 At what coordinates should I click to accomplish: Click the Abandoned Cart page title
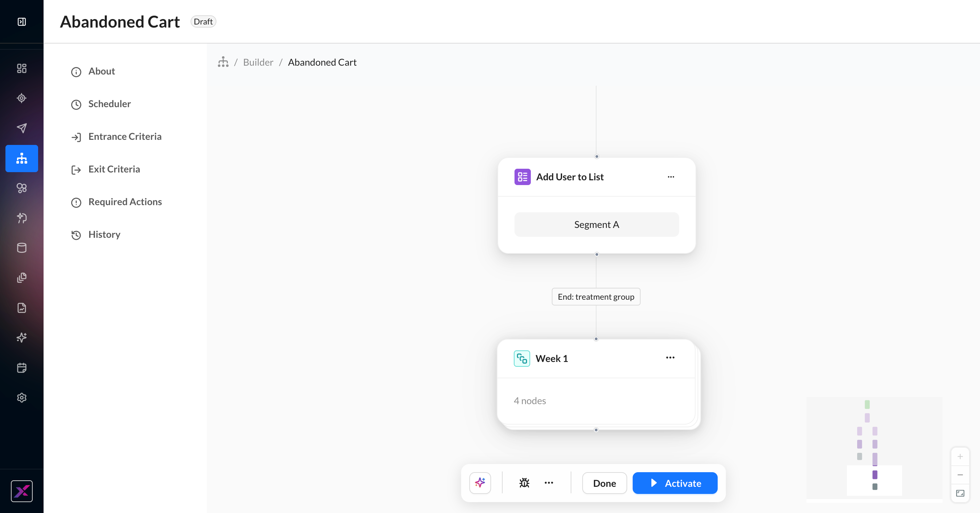coord(120,22)
